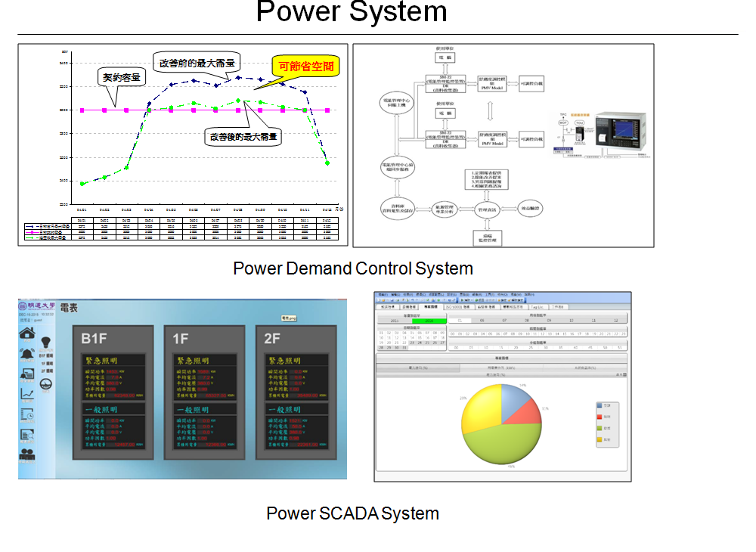This screenshot has height=552, width=756.
Task: Open the last tab right of Tag List
Action: 559,307
